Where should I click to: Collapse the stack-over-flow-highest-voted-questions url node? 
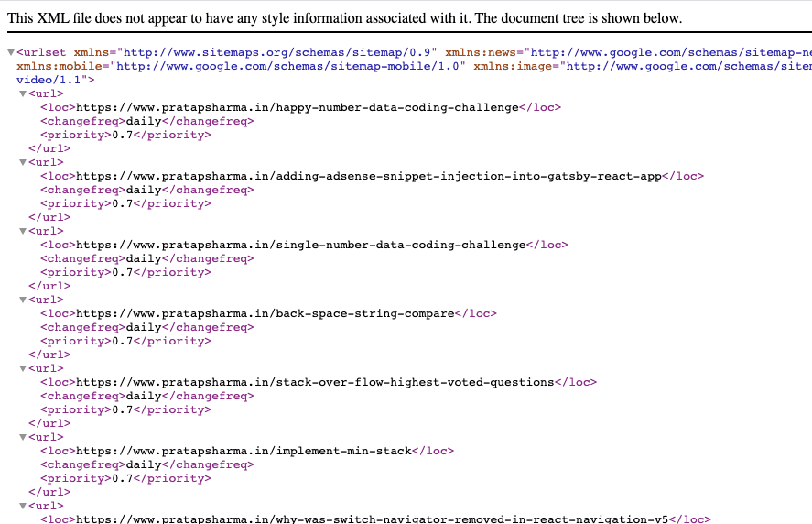pos(23,368)
